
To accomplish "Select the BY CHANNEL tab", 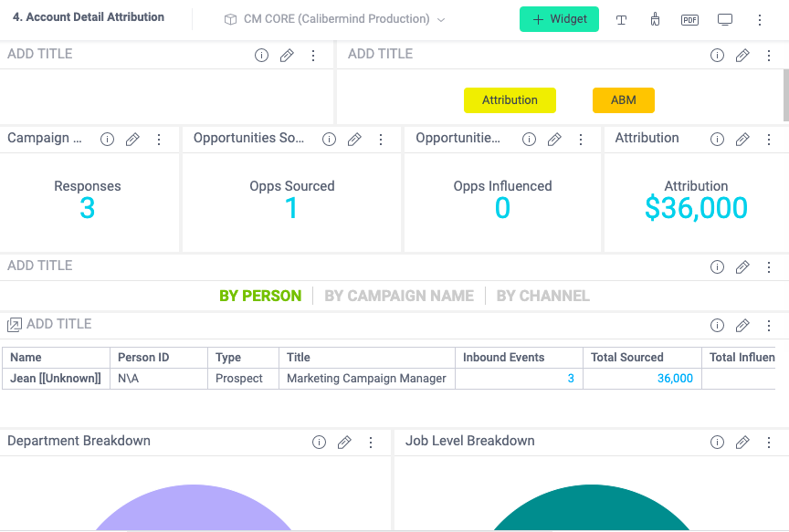I will point(543,296).
